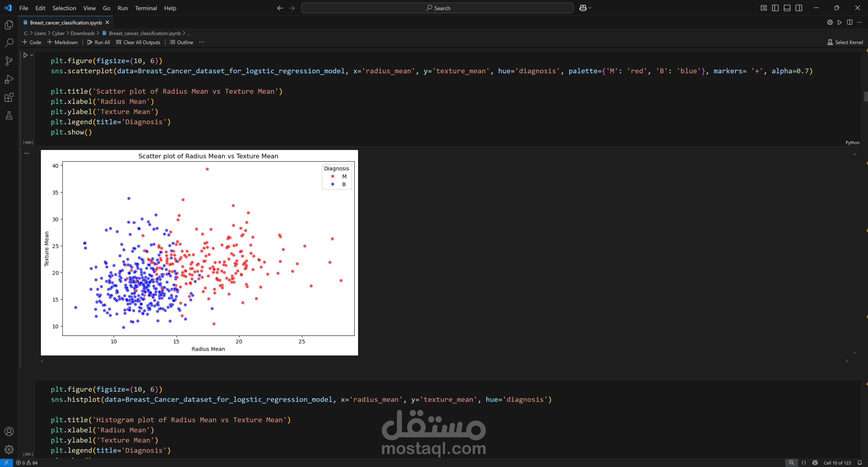Select the Breast_cancer_classification.ipynb tab
The width and height of the screenshot is (868, 467).
[x=66, y=23]
